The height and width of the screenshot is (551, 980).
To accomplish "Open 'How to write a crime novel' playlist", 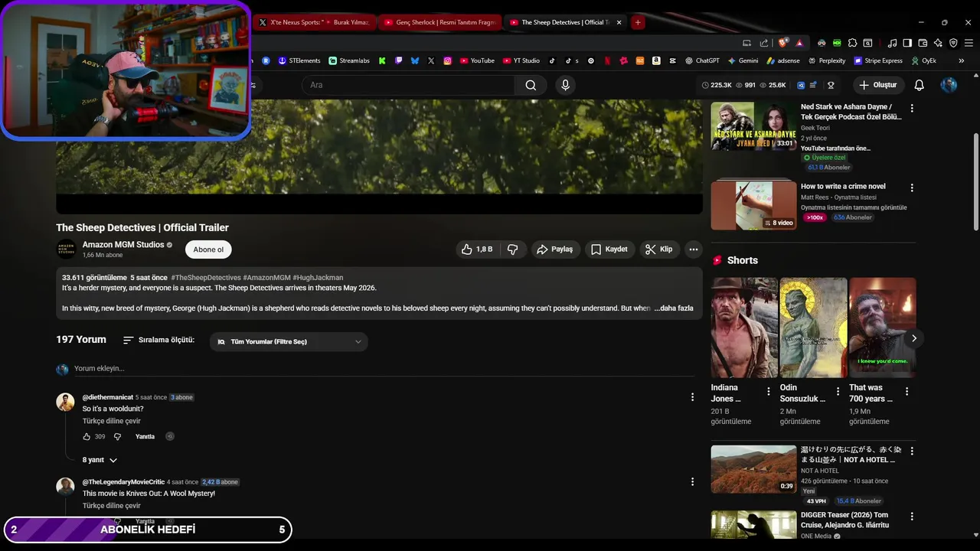I will 753,205.
